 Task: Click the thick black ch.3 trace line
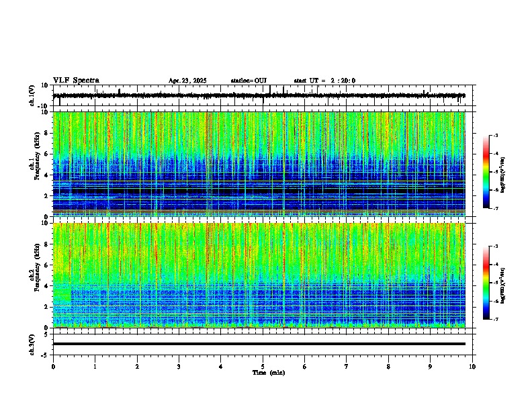coord(259,344)
